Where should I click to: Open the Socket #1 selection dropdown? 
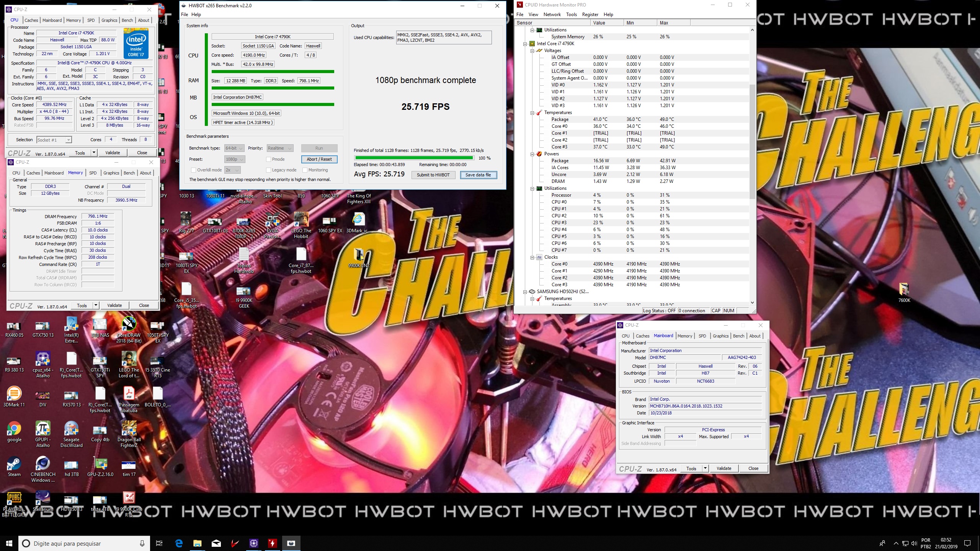[x=54, y=140]
